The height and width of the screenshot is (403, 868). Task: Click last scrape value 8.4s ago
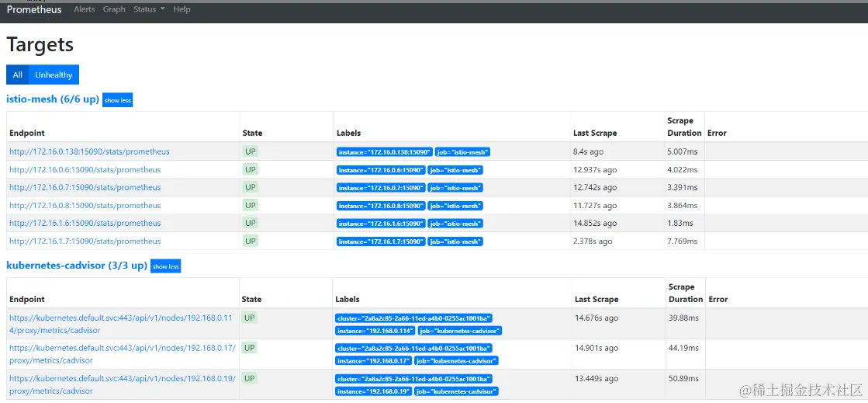pyautogui.click(x=588, y=151)
